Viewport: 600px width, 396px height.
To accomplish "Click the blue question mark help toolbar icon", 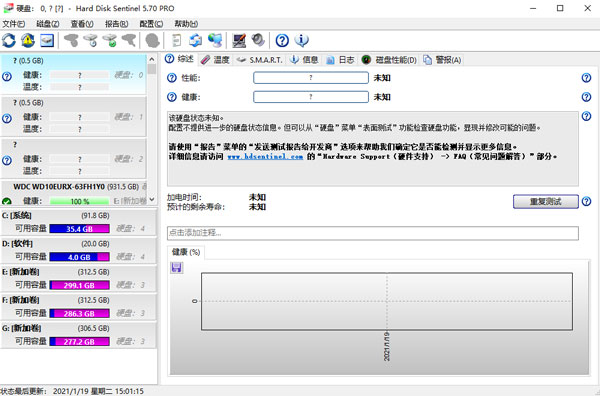I will click(282, 40).
